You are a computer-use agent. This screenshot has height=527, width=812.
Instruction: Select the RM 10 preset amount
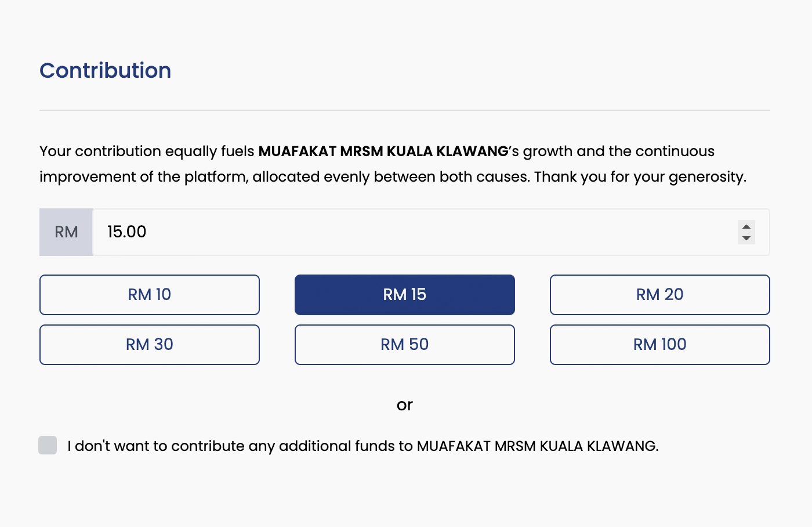tap(150, 295)
